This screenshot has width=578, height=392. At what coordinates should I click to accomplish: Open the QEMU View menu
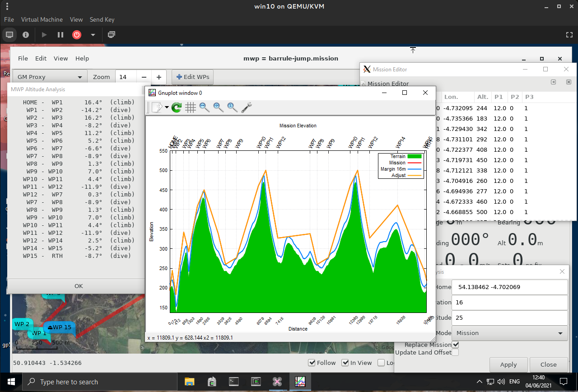tap(76, 19)
